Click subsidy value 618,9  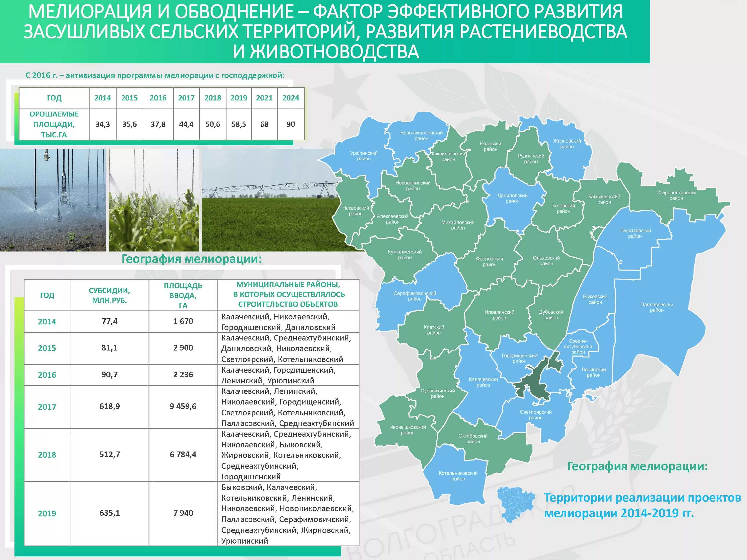(x=109, y=406)
